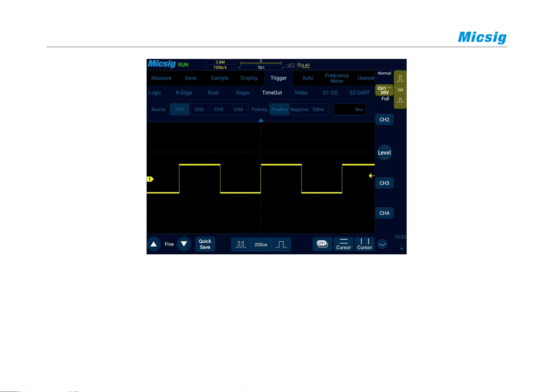Screen dimensions: 554x392
Task: Click the RUN status indicator
Action: pos(183,65)
